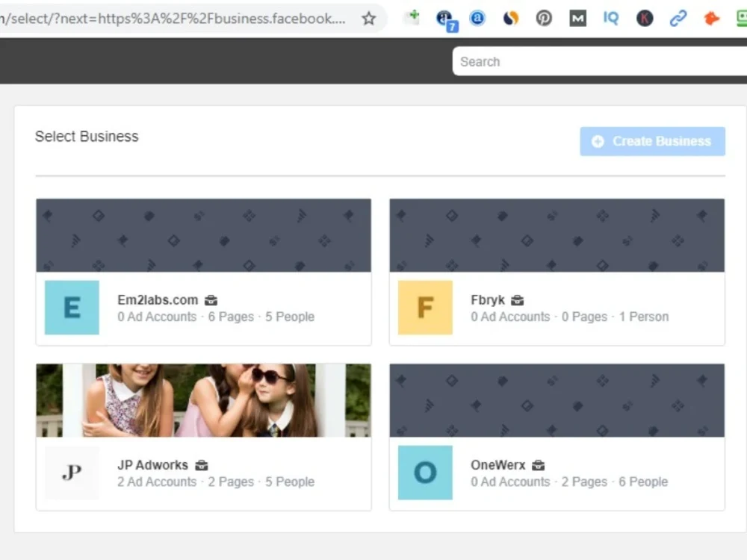Screen dimensions: 747x560
Task: Click briefcase icon beside Fbryk
Action: (x=517, y=300)
